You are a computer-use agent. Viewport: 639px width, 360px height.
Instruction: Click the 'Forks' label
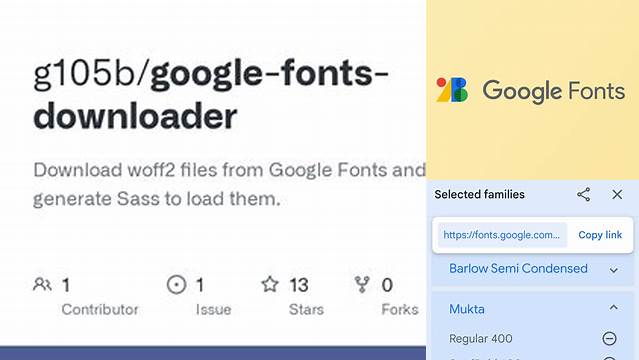coord(400,309)
